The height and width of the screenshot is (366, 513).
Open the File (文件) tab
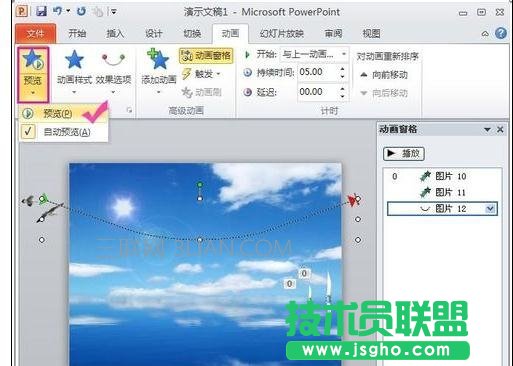[x=35, y=34]
